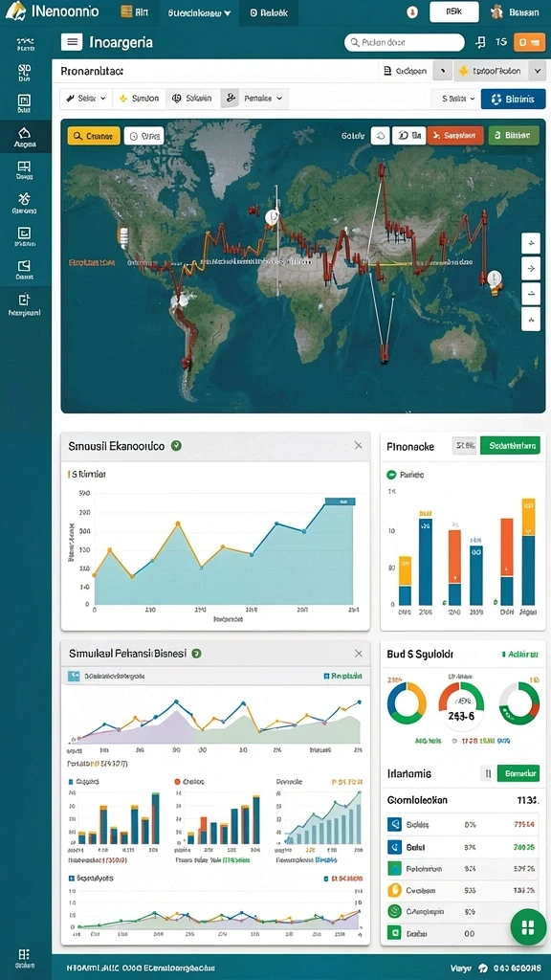Open the fifth sidebar window icon
This screenshot has width=551, height=980.
[x=24, y=169]
